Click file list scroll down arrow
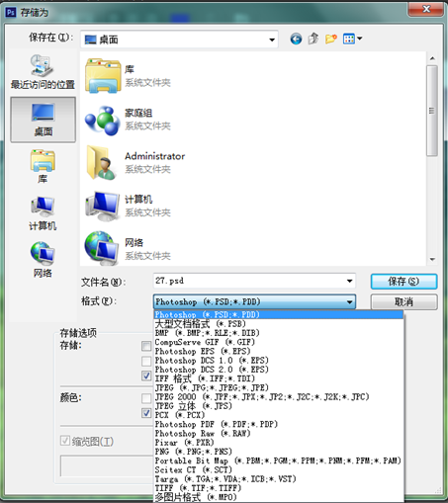This screenshot has height=503, width=448. 432,260
